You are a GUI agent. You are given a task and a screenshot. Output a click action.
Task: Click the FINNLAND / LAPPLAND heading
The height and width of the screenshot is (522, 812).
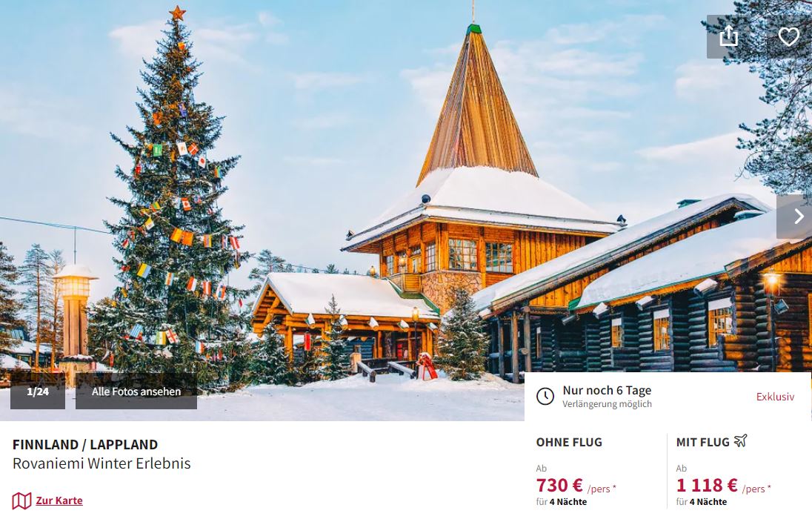coord(85,444)
